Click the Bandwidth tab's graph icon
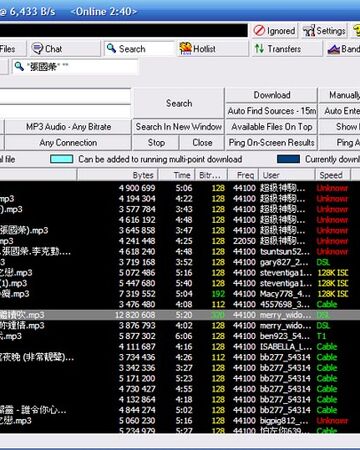This screenshot has width=360, height=450. point(334,49)
